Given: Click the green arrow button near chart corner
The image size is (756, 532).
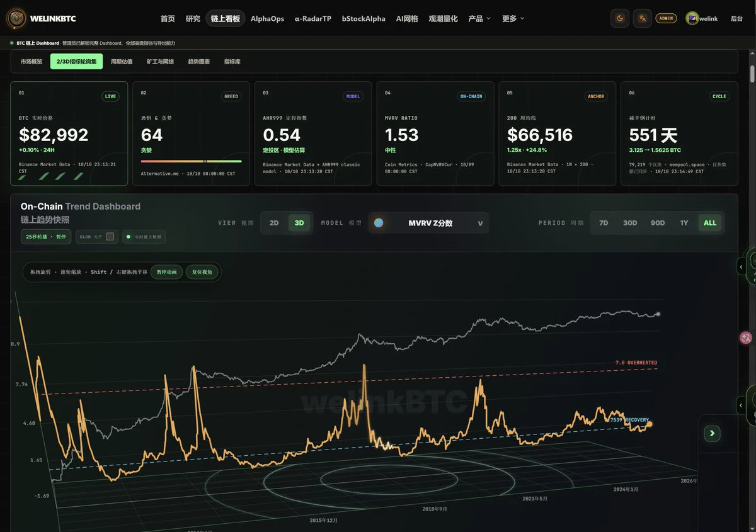Looking at the screenshot, I should (x=713, y=433).
